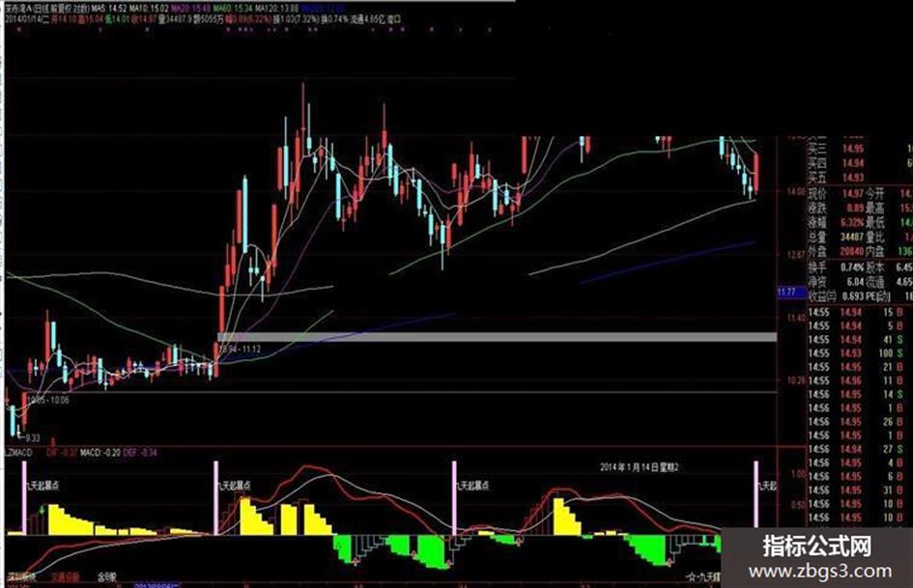Click the 最低 label in quote panel
This screenshot has height=588, width=913.
point(875,222)
